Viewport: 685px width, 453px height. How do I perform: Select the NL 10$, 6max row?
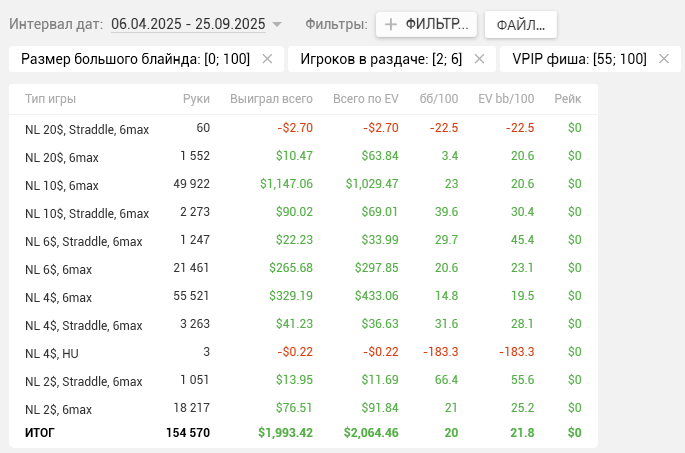[x=62, y=185]
